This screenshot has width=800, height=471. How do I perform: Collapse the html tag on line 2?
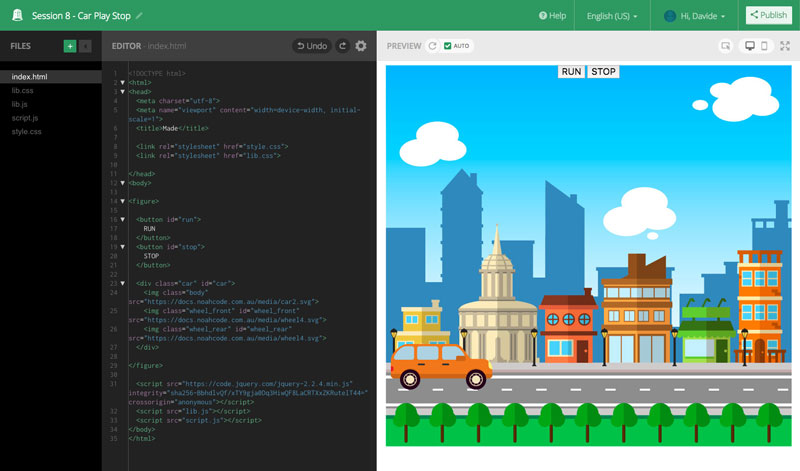pyautogui.click(x=122, y=83)
